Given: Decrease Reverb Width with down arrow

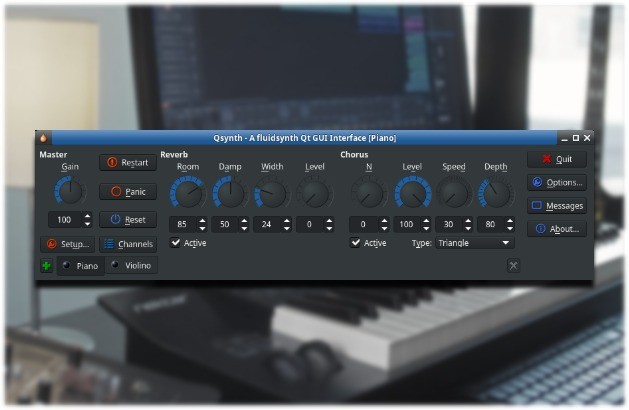Looking at the screenshot, I should point(286,228).
